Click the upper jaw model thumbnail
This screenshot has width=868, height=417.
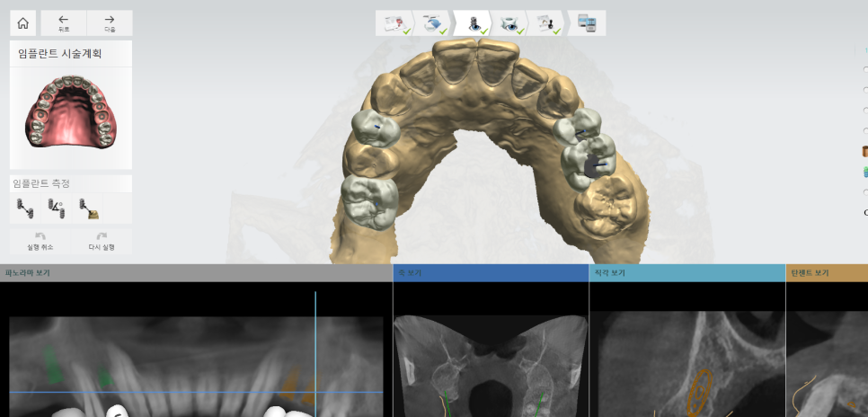click(71, 111)
